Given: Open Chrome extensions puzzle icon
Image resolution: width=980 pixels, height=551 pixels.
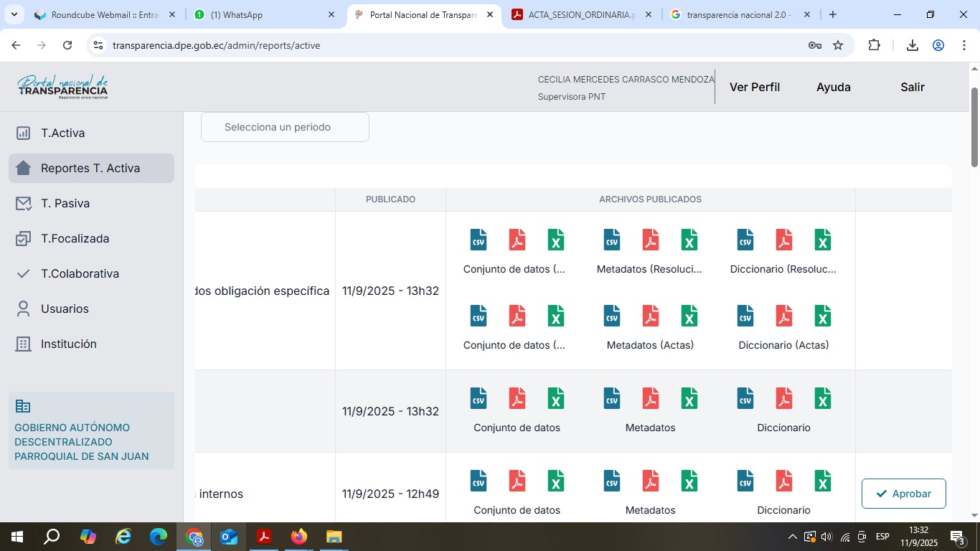Looking at the screenshot, I should click(874, 45).
